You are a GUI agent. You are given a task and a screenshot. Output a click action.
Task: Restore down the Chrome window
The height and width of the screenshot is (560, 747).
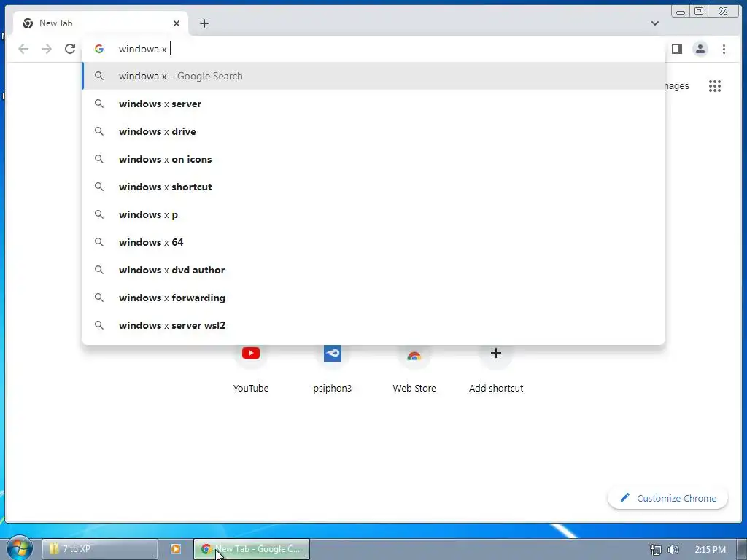tap(699, 11)
